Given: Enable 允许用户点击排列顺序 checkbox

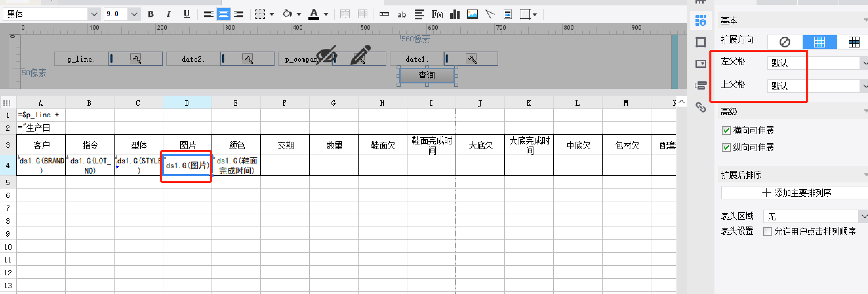Looking at the screenshot, I should pos(768,232).
